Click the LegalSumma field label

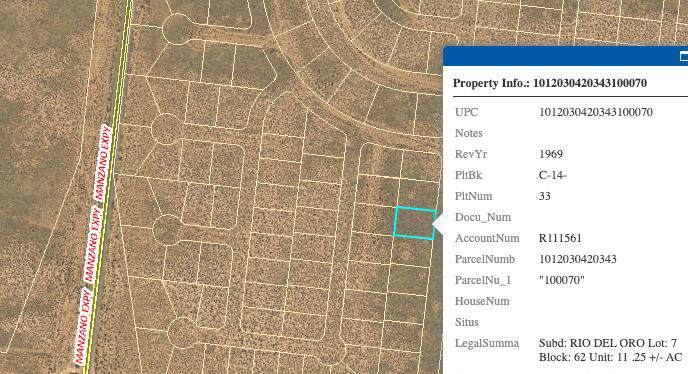point(487,343)
